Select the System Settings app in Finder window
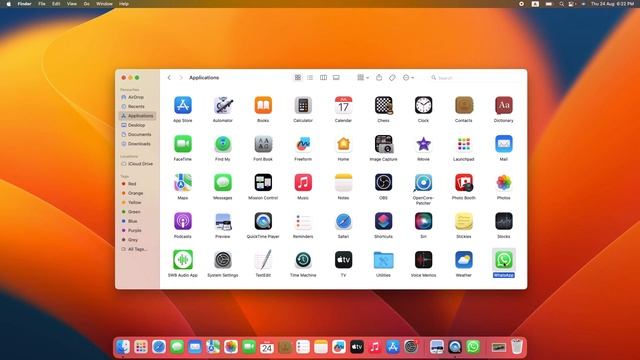This screenshot has width=640, height=360. [x=223, y=260]
